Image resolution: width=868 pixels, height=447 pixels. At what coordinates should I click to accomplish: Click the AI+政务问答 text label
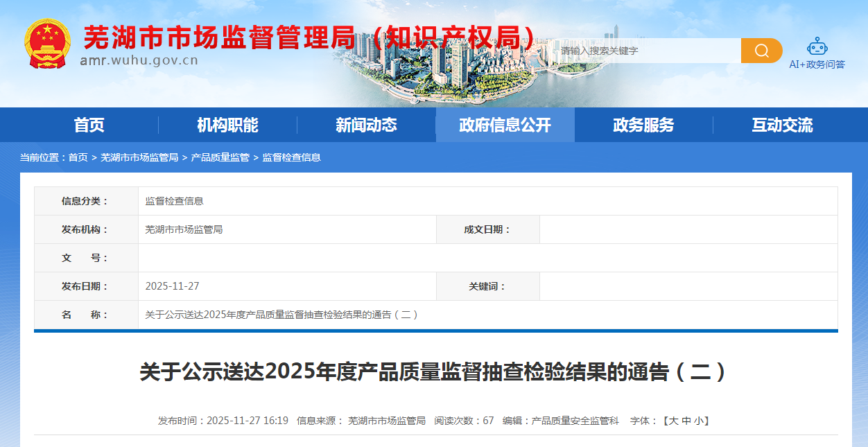tap(817, 64)
